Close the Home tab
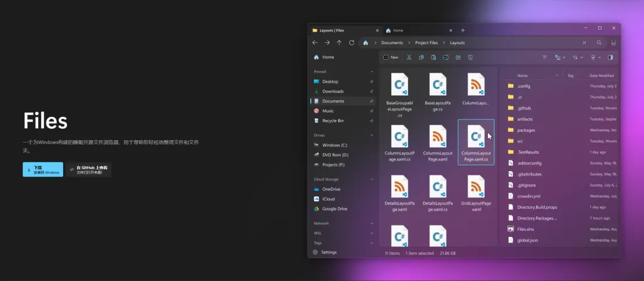Screen dimensions: 644x281 pyautogui.click(x=451, y=30)
